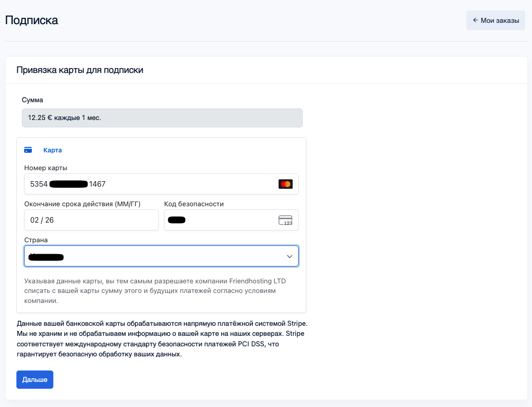Click the Страна label
Screen dimensions: 532x407
click(x=36, y=240)
